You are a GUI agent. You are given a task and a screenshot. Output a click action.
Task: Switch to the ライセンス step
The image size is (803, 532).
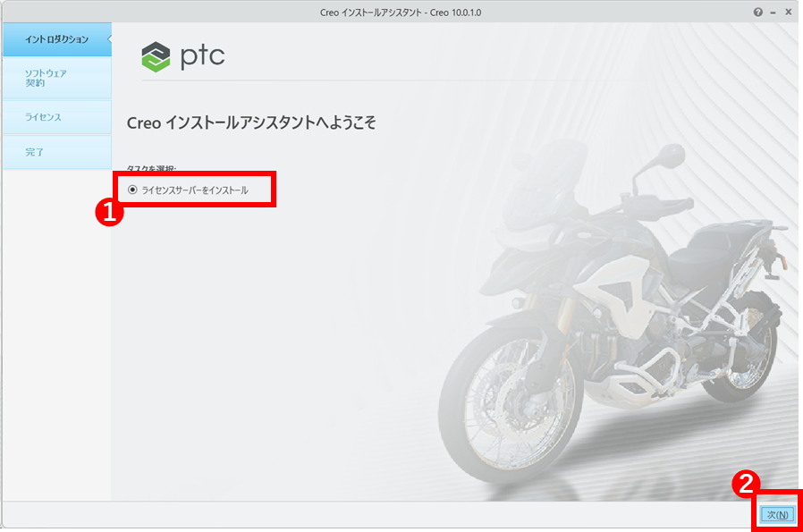click(55, 117)
